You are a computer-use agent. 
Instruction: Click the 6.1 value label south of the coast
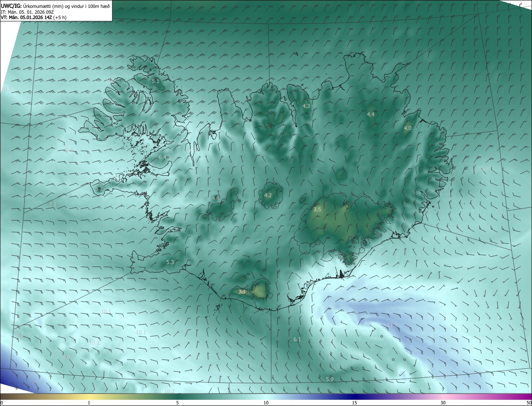point(297,340)
